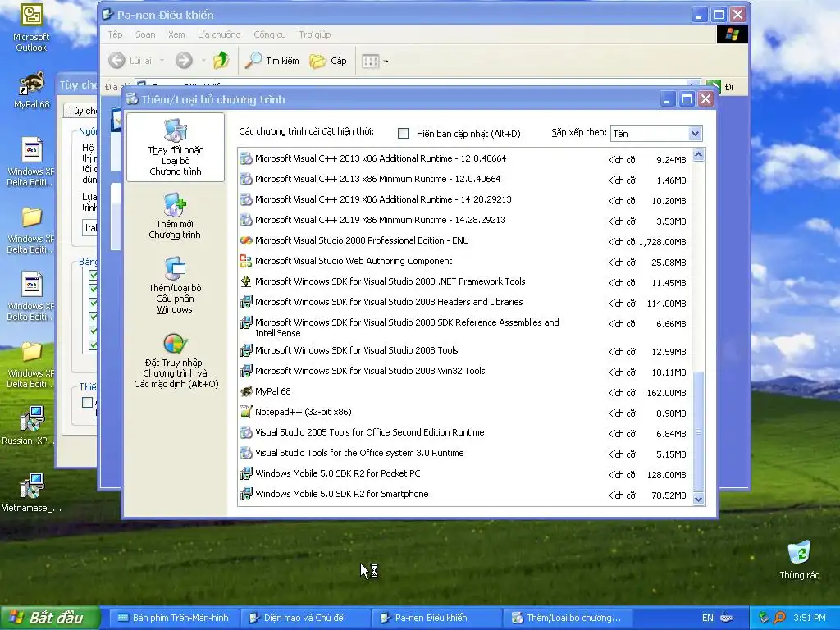Image resolution: width=840 pixels, height=630 pixels.
Task: Click the Bắt đầu start button
Action: click(x=50, y=618)
